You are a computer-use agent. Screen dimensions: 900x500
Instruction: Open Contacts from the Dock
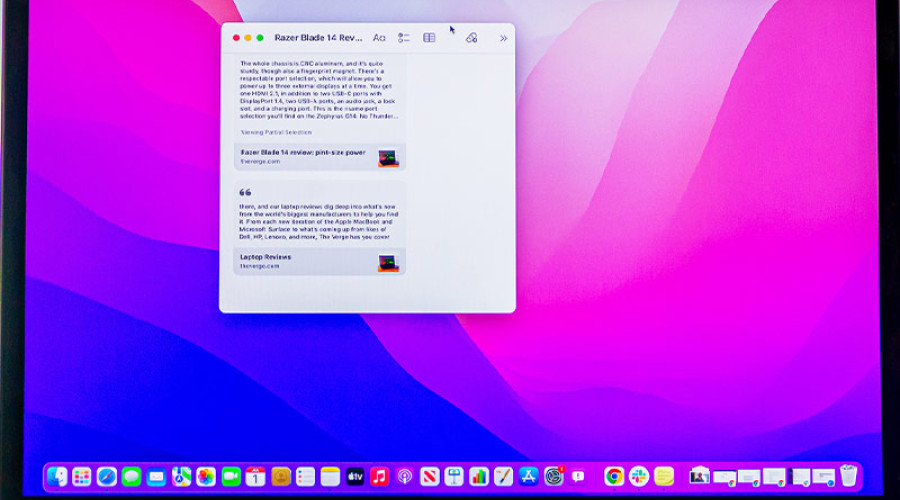click(281, 476)
